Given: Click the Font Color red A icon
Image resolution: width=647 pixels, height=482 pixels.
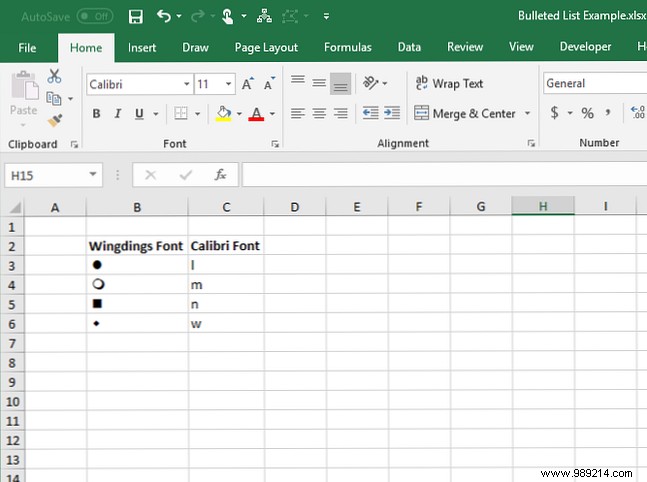Looking at the screenshot, I should [x=256, y=113].
